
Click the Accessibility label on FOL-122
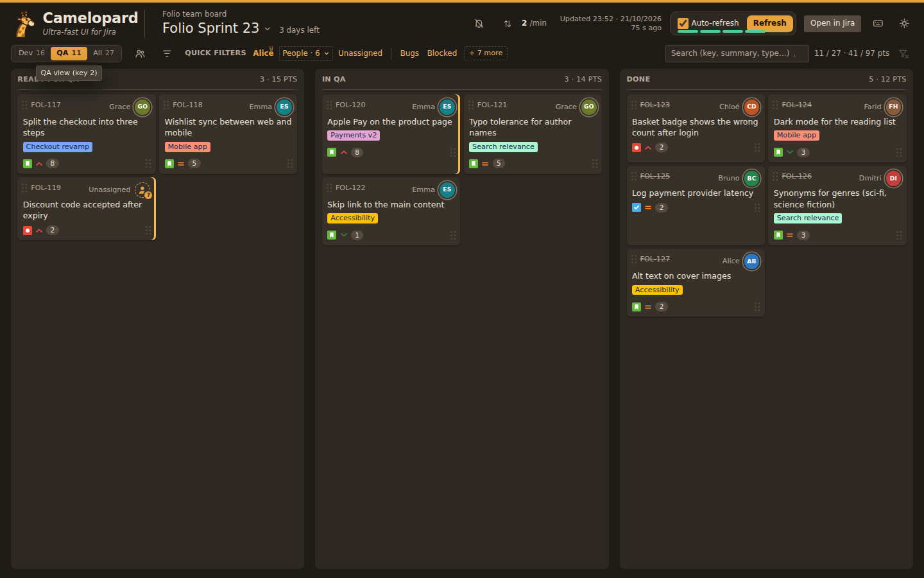click(353, 218)
